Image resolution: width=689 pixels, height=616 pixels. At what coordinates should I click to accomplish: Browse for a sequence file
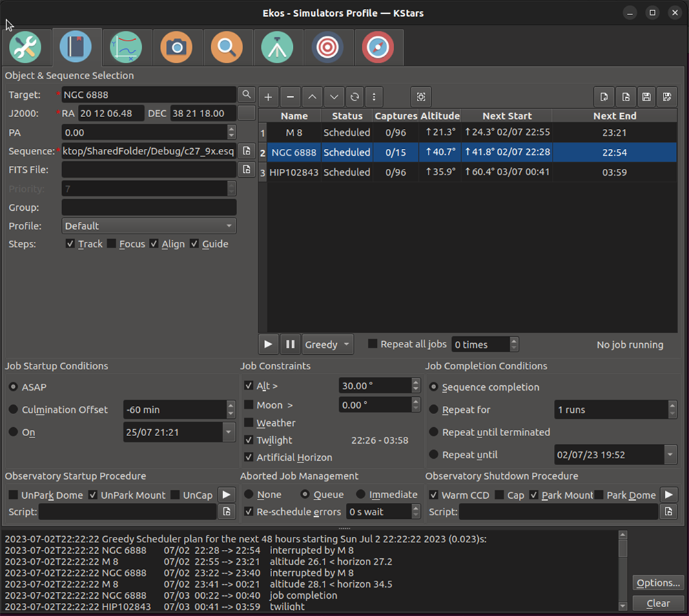click(247, 150)
